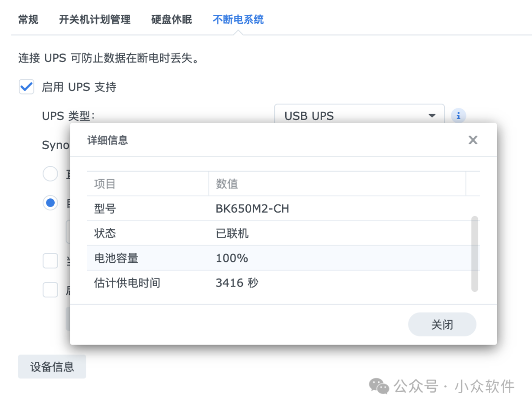Close the 详细信息 dialog with the X
The width and height of the screenshot is (532, 408).
[472, 140]
